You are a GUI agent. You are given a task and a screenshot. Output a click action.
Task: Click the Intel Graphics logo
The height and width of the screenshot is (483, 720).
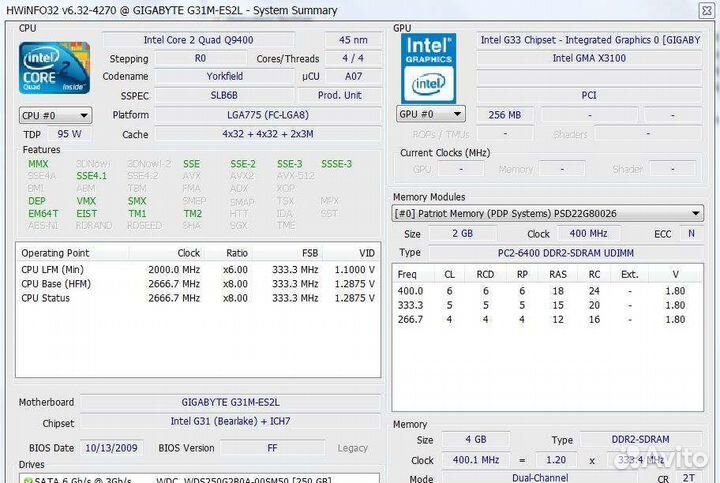click(x=428, y=68)
